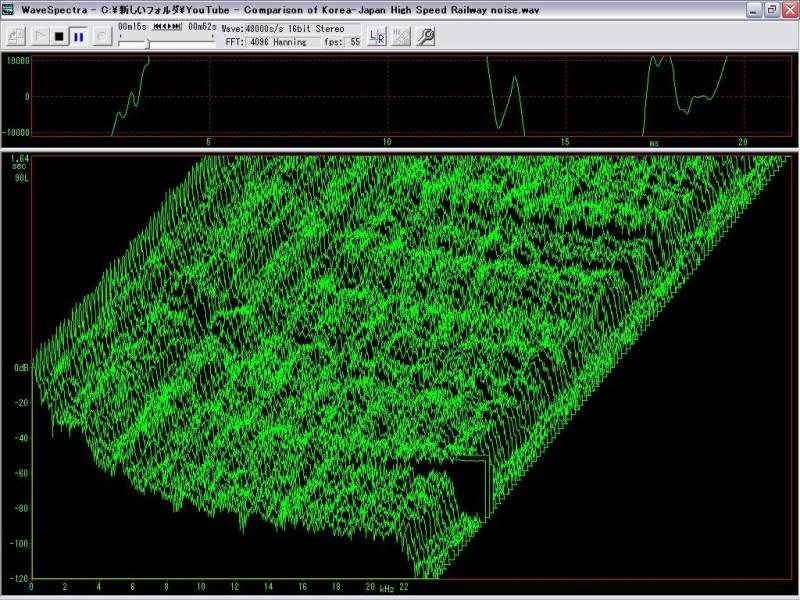Jump to start with the rewind-to-beginning button
The height and width of the screenshot is (600, 800).
pos(156,26)
